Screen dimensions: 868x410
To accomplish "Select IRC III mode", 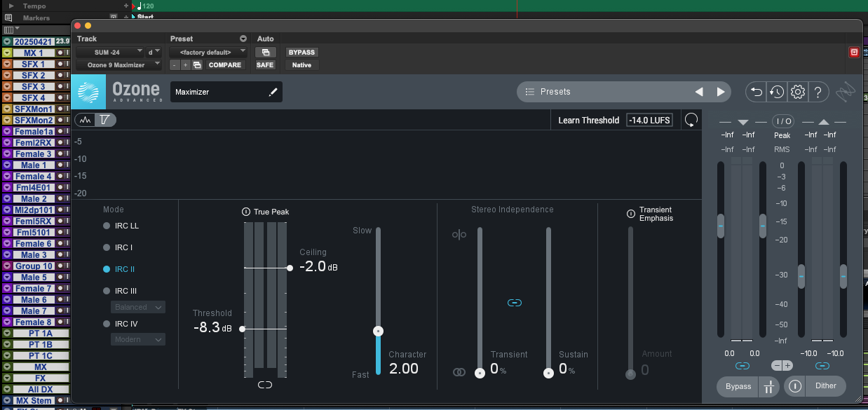I will click(120, 291).
